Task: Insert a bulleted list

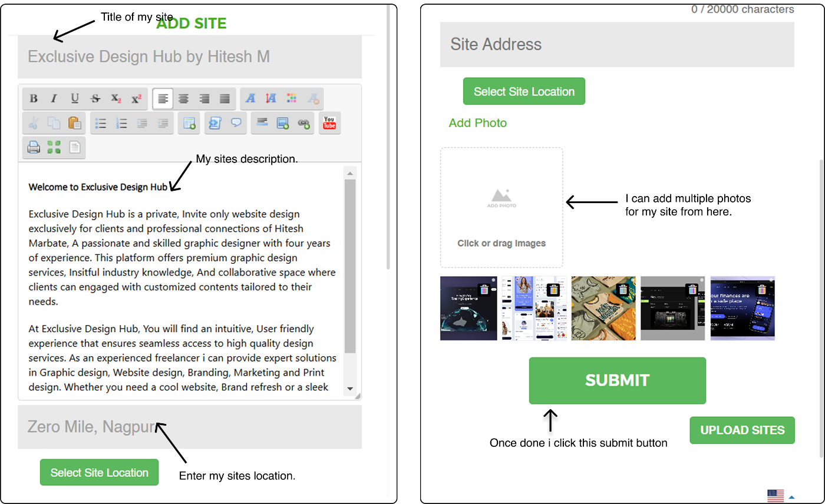Action: (101, 123)
